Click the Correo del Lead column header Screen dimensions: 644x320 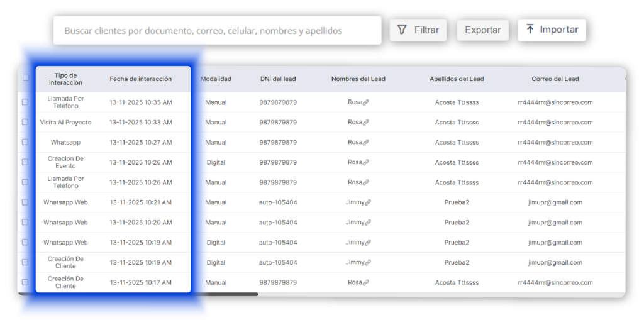(555, 79)
